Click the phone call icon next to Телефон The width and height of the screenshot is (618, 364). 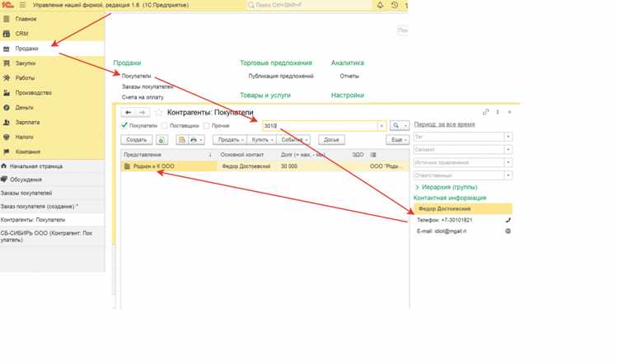[x=508, y=220]
